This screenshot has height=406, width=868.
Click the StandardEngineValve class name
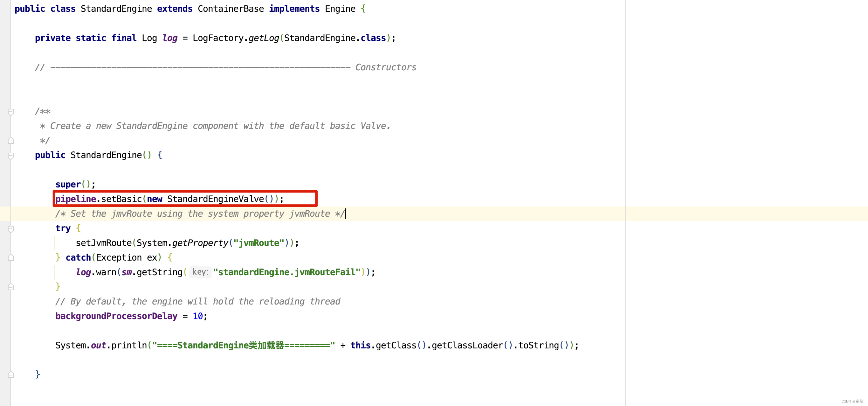point(215,199)
